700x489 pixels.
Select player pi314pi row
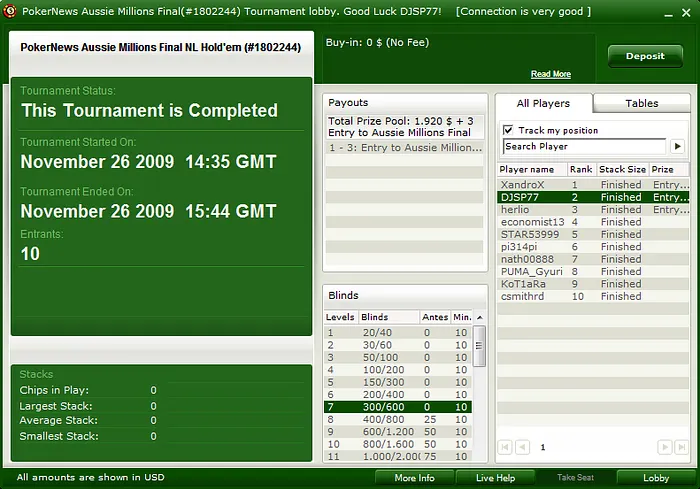[x=593, y=247]
